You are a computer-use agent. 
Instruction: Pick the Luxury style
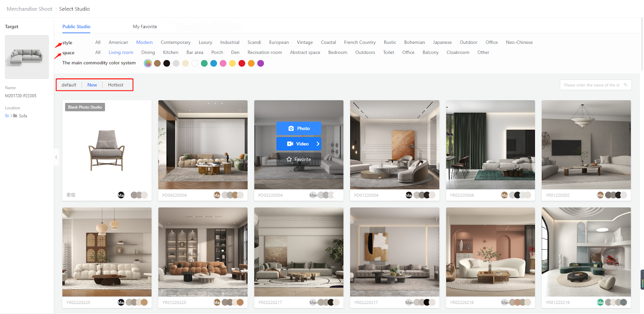tap(205, 42)
